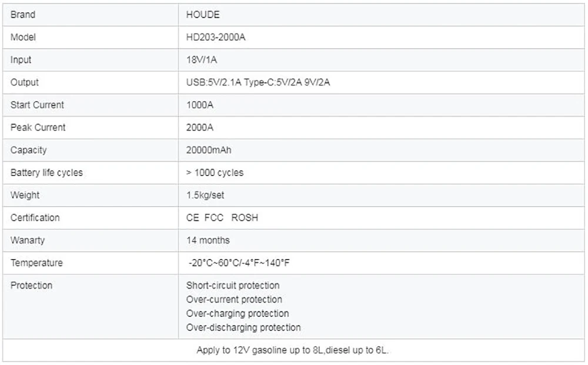Click the Start Current label
Image resolution: width=588 pixels, height=365 pixels.
37,105
